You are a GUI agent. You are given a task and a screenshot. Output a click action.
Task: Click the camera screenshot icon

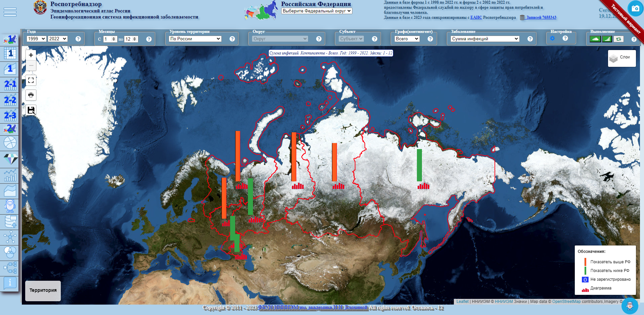click(635, 8)
